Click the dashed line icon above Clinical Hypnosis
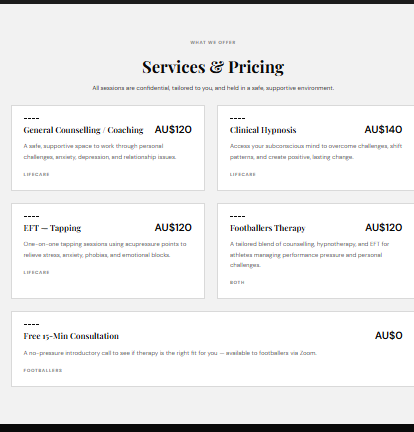 (237, 118)
